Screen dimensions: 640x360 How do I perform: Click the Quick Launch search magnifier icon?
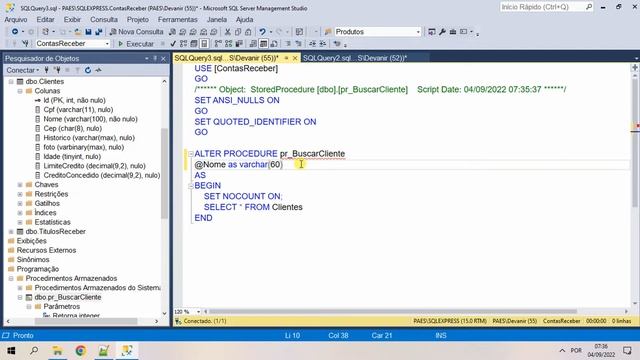pyautogui.click(x=589, y=7)
